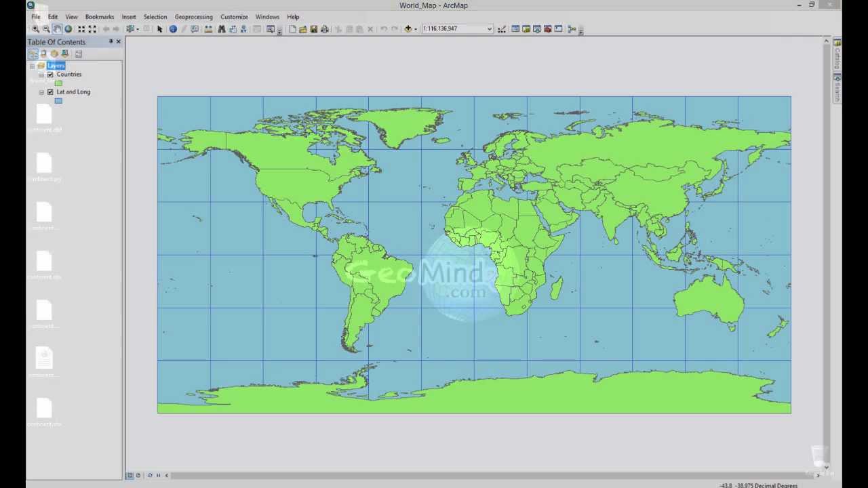The image size is (868, 488).
Task: Open the Find binoculars tool
Action: (221, 28)
